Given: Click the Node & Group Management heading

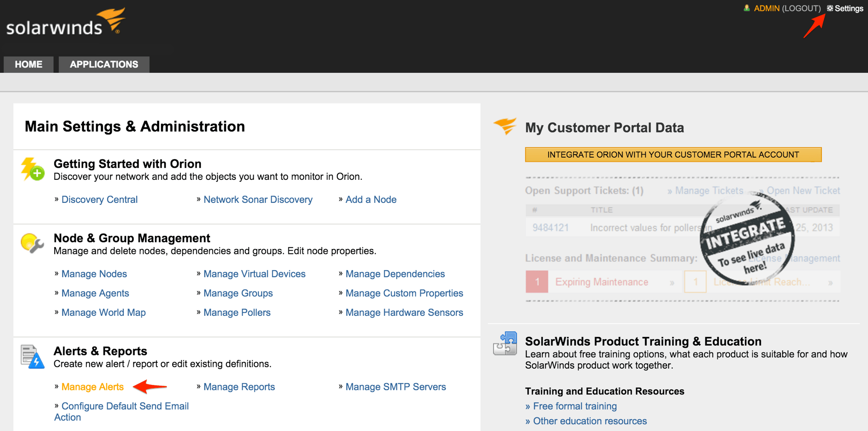Looking at the screenshot, I should [x=132, y=238].
